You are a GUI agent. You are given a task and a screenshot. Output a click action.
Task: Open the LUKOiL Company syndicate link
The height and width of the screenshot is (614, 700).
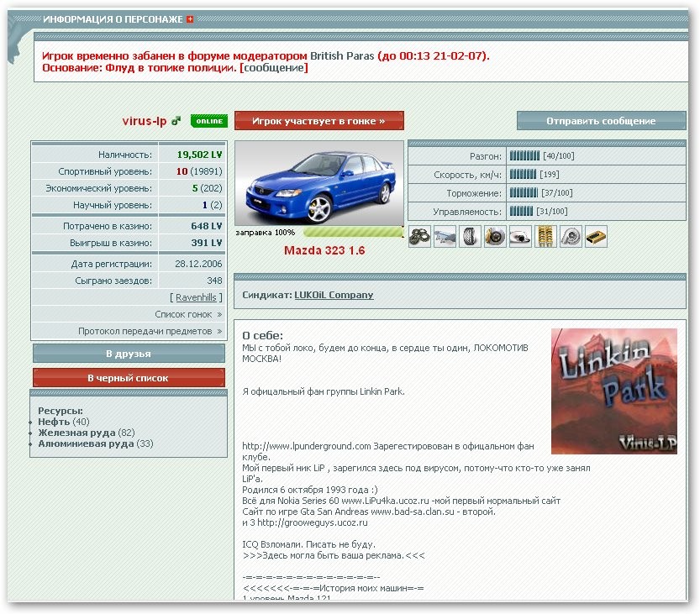(334, 295)
